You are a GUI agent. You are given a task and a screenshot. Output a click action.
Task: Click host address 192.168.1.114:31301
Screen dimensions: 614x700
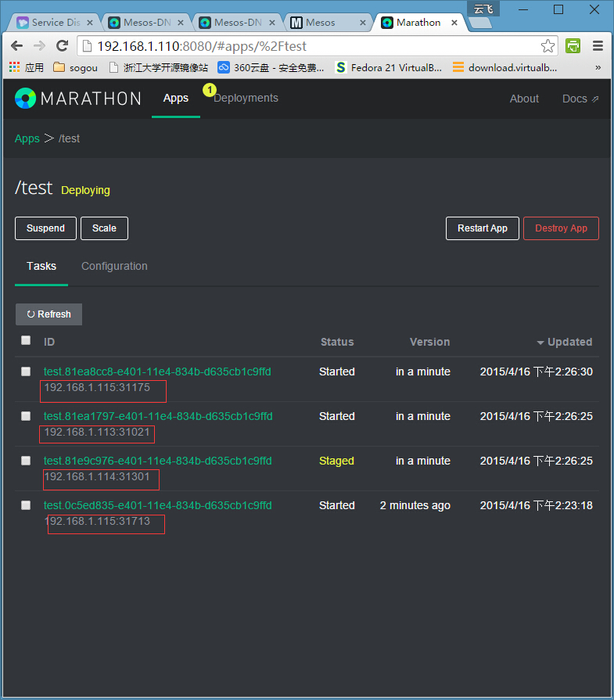pos(97,477)
